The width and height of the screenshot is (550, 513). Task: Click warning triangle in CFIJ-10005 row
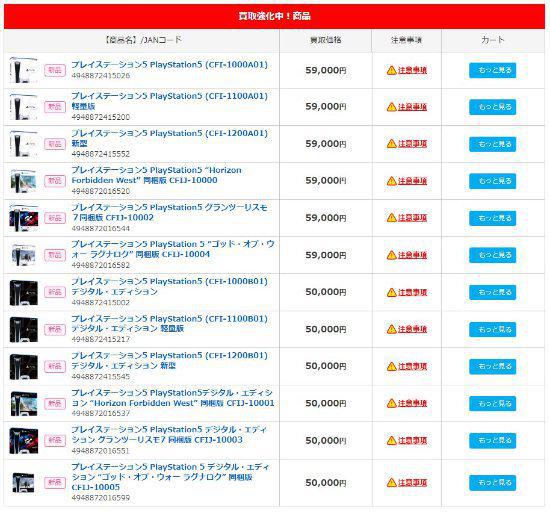coord(391,482)
